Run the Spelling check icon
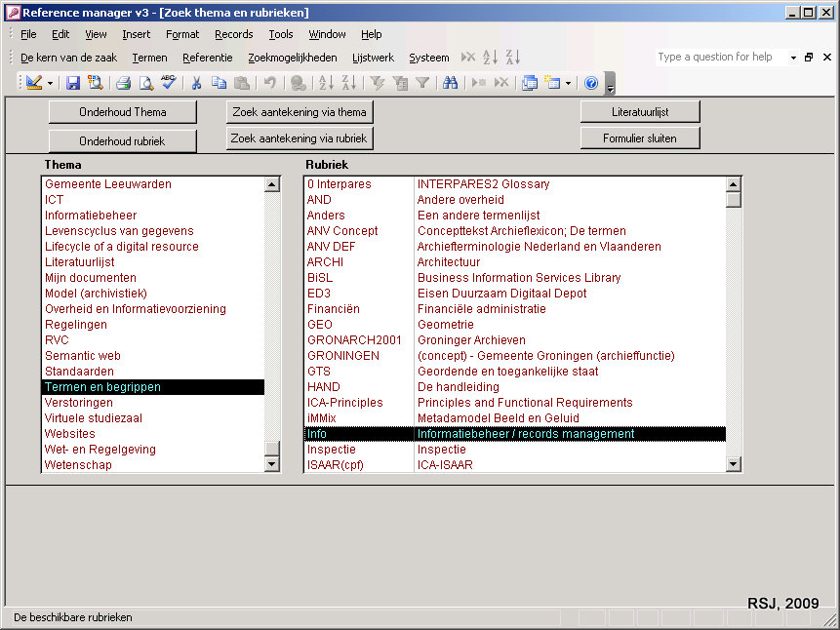This screenshot has height=630, width=840. pos(168,83)
